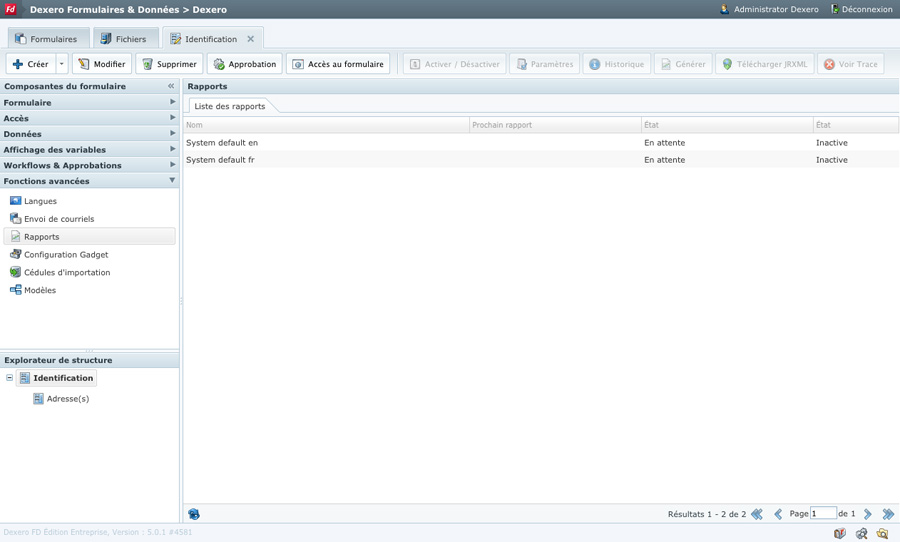Open Envoi de courriels in the sidebar
The image size is (900, 542).
58,219
